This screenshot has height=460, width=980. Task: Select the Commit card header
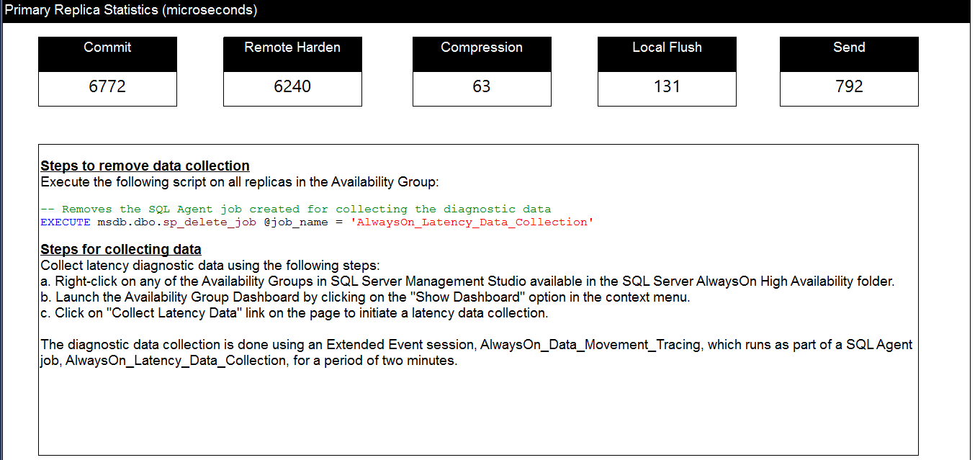[107, 48]
